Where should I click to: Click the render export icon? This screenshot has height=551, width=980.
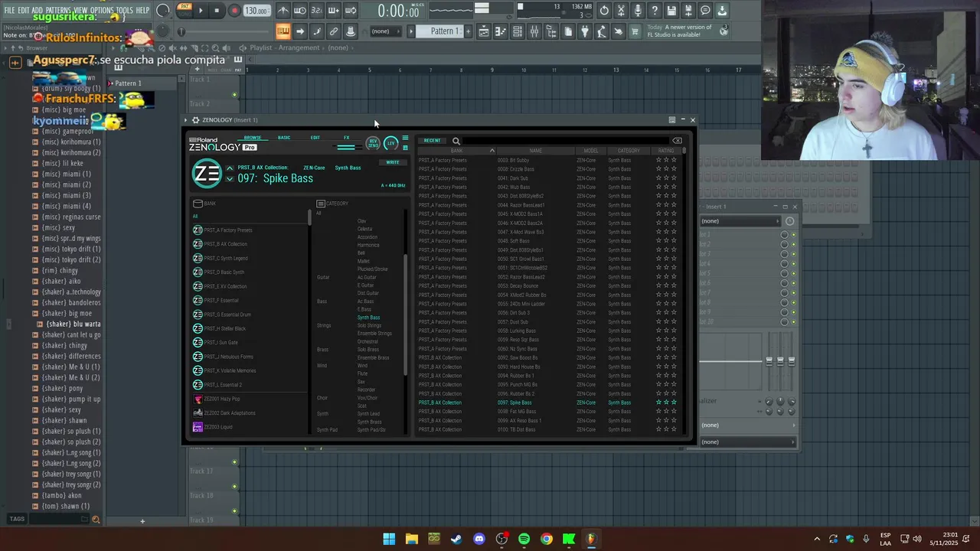pos(688,11)
